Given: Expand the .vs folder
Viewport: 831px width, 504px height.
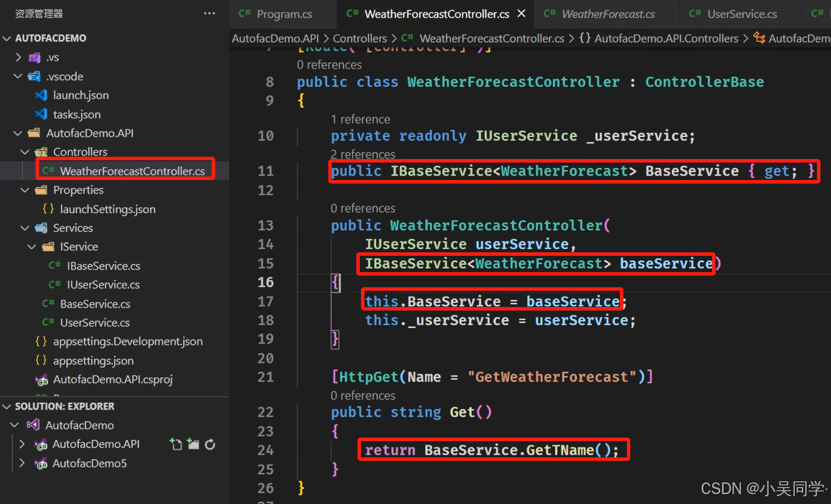Looking at the screenshot, I should coord(19,57).
